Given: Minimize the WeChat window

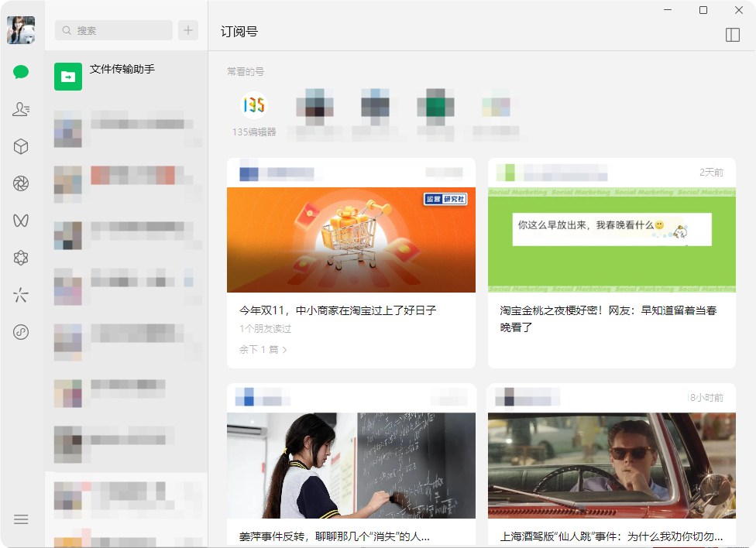Looking at the screenshot, I should (x=668, y=10).
